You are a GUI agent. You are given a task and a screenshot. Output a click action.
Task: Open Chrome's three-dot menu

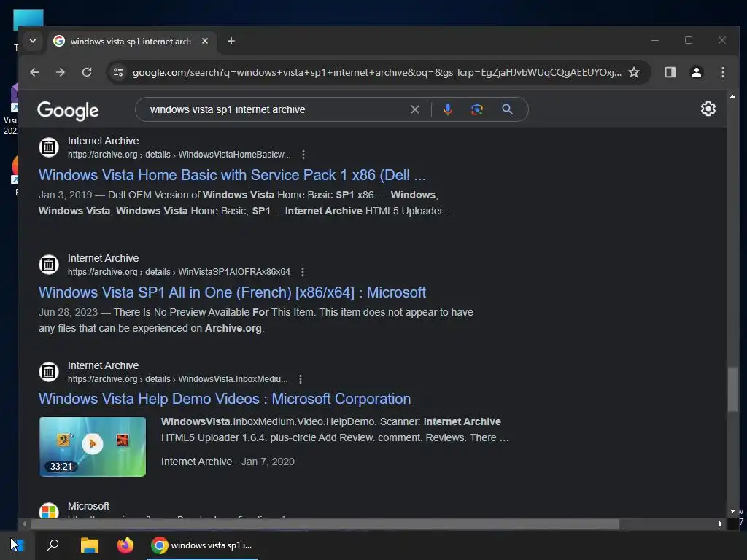pyautogui.click(x=723, y=72)
